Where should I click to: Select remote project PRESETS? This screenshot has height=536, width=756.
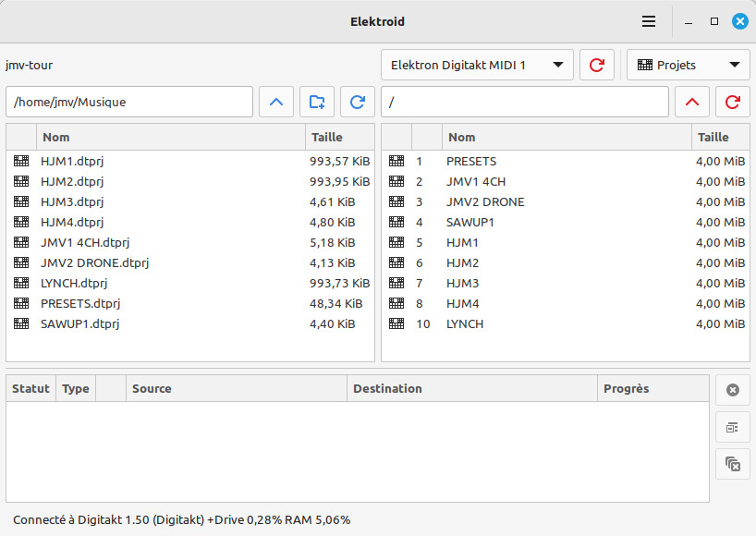click(566, 161)
